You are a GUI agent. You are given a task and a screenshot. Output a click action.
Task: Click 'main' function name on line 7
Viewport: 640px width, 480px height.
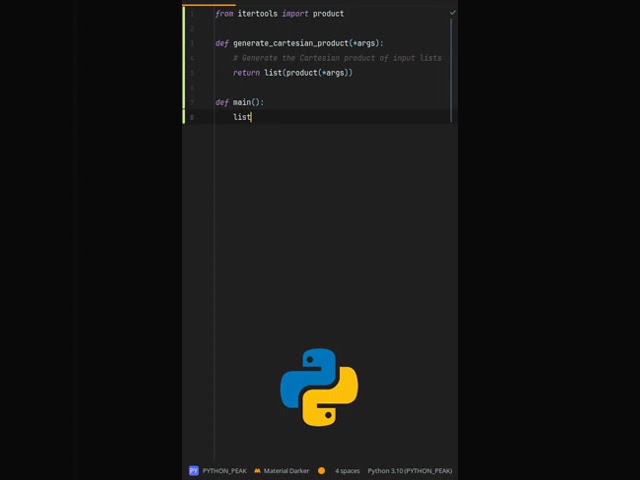(x=242, y=102)
